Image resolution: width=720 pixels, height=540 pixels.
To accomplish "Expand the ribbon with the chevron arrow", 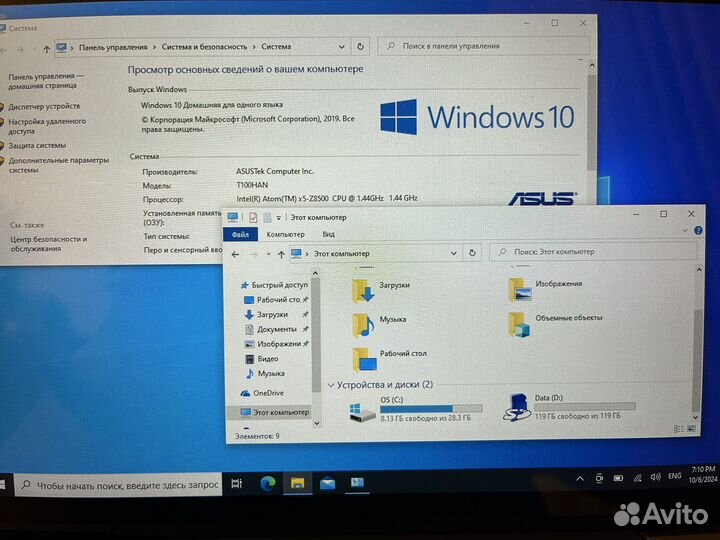I will (x=685, y=231).
